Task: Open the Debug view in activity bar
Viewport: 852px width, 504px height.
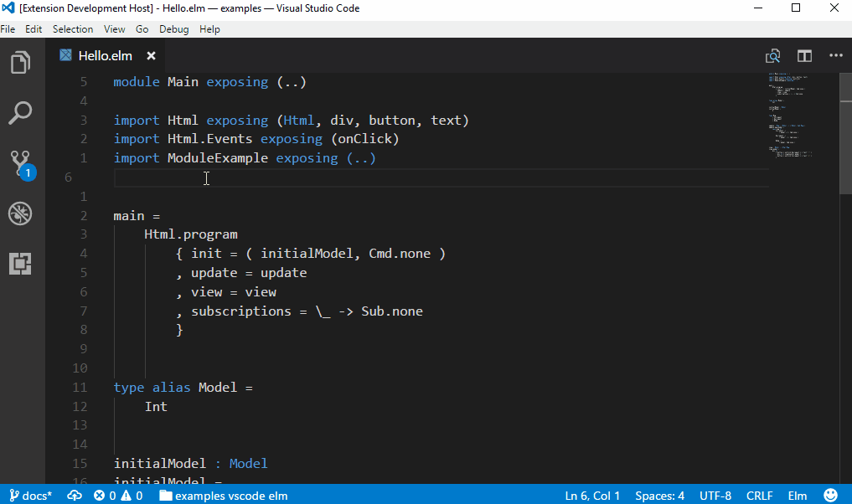Action: (x=21, y=213)
